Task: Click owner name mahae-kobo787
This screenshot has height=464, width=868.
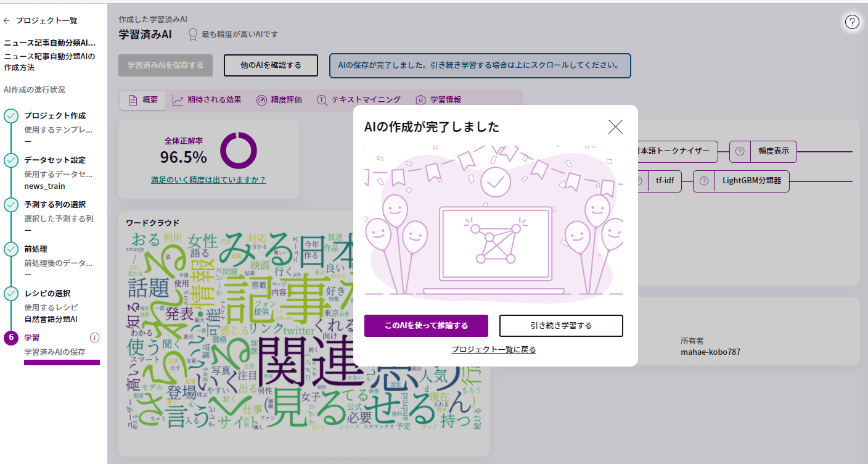Action: (710, 352)
